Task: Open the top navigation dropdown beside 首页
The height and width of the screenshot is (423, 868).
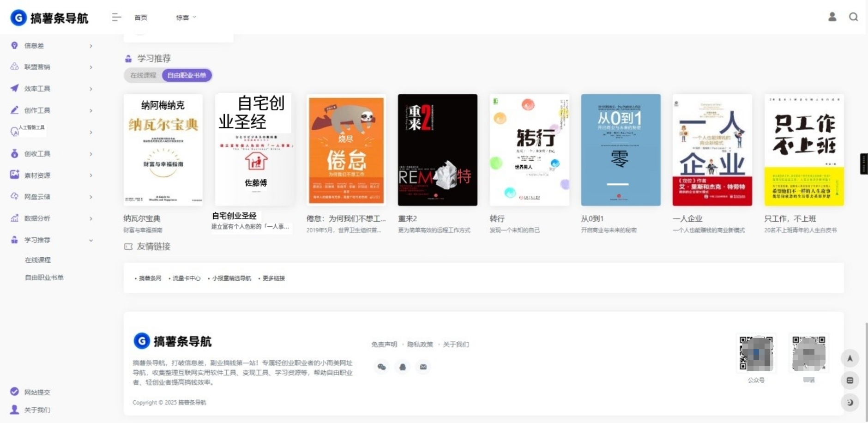Action: click(x=186, y=18)
